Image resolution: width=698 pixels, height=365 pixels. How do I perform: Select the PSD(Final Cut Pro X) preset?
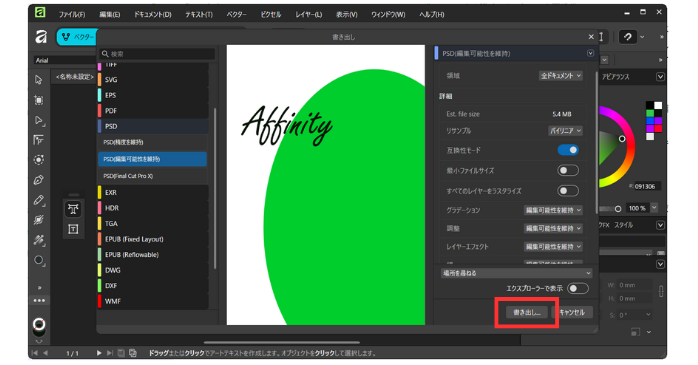pos(152,176)
